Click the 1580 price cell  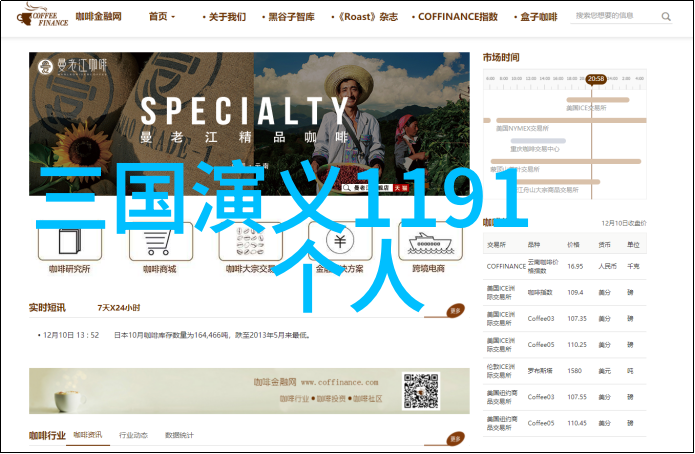(x=574, y=371)
